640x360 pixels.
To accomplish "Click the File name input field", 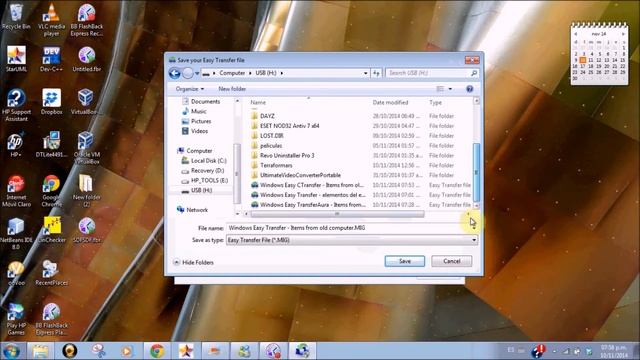I will point(347,228).
